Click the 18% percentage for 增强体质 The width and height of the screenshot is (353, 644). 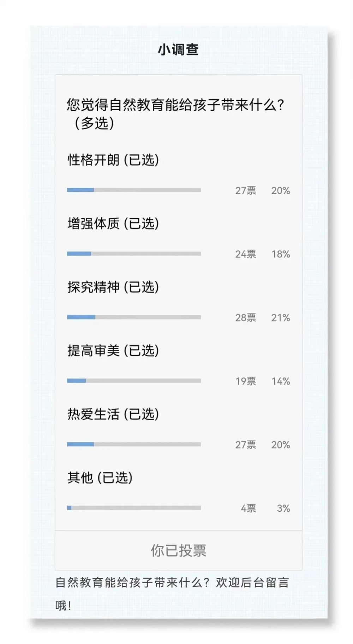coord(281,254)
